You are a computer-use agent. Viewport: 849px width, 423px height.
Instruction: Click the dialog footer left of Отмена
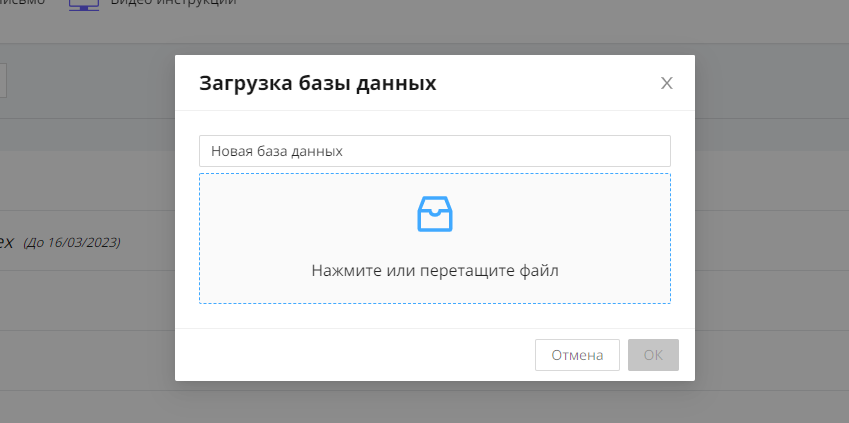350,355
